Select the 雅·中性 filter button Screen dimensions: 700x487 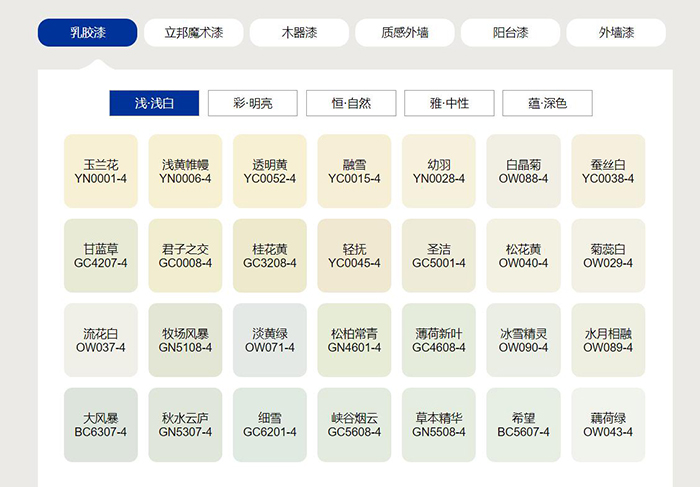point(449,103)
